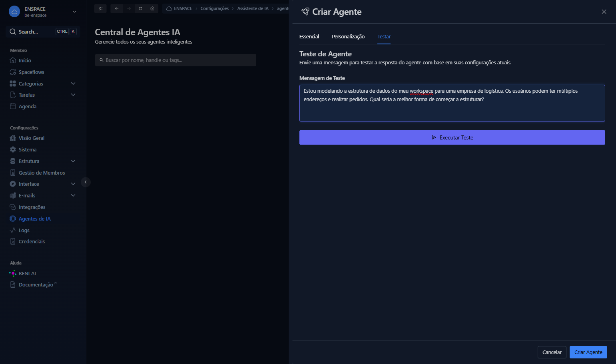The image size is (616, 364).
Task: Open the sidebar Search box
Action: coord(43,32)
